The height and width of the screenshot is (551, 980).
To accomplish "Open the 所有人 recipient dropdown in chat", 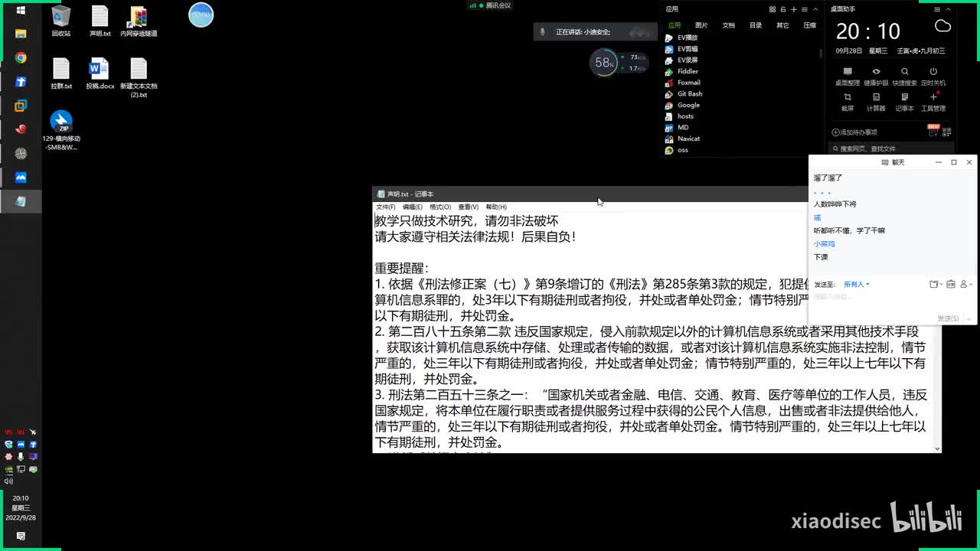I will pos(856,284).
